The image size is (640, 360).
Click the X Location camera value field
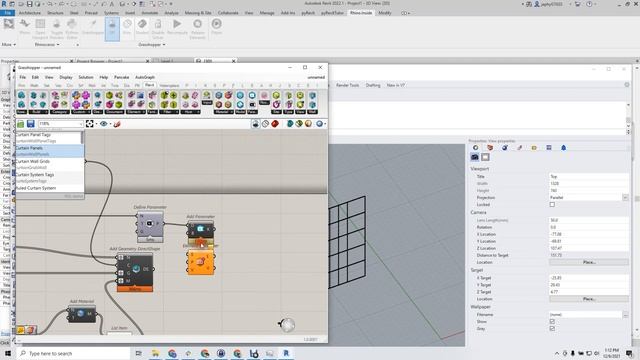pyautogui.click(x=589, y=234)
